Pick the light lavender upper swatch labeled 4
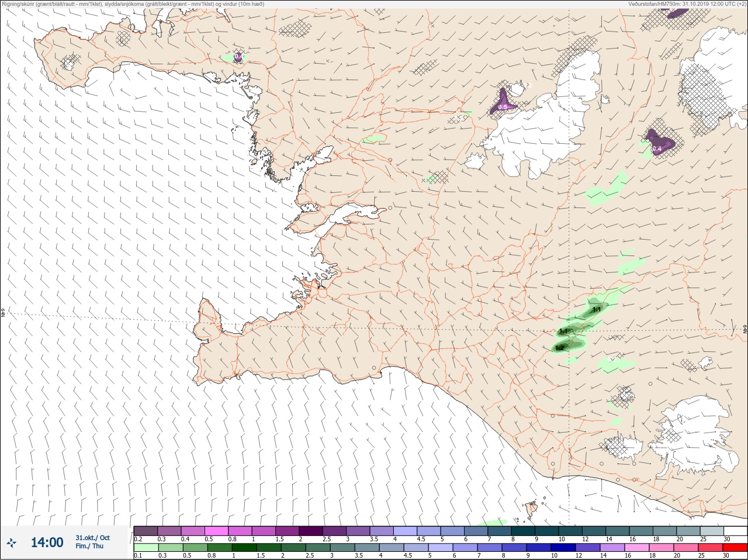 [406, 531]
